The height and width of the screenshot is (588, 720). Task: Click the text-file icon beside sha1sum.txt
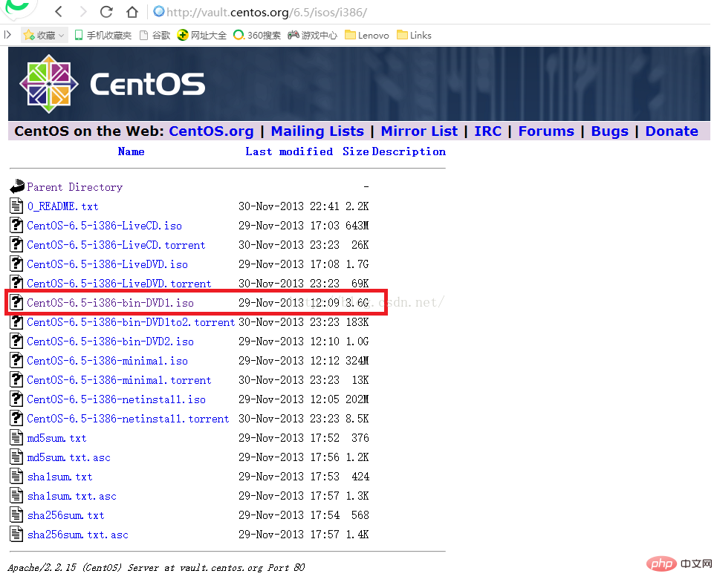point(16,477)
